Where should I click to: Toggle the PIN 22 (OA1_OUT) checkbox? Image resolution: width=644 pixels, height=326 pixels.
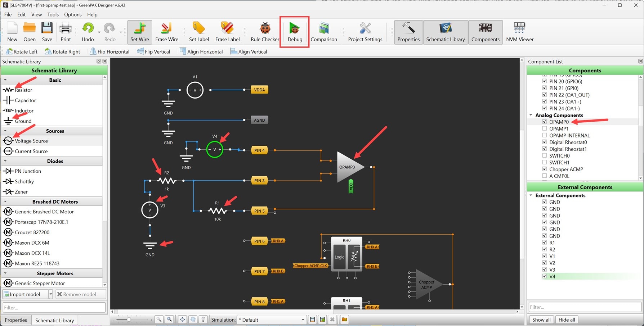pos(544,95)
